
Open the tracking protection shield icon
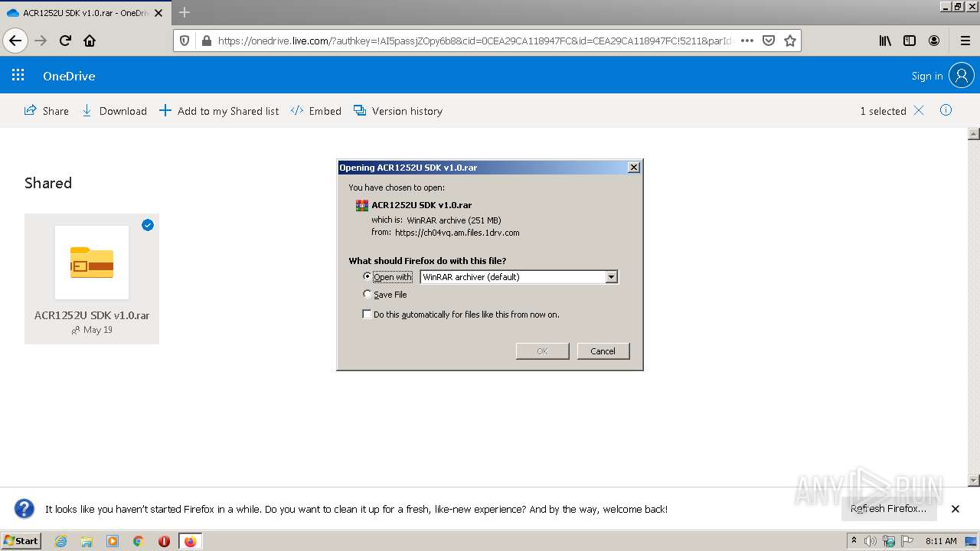(185, 41)
